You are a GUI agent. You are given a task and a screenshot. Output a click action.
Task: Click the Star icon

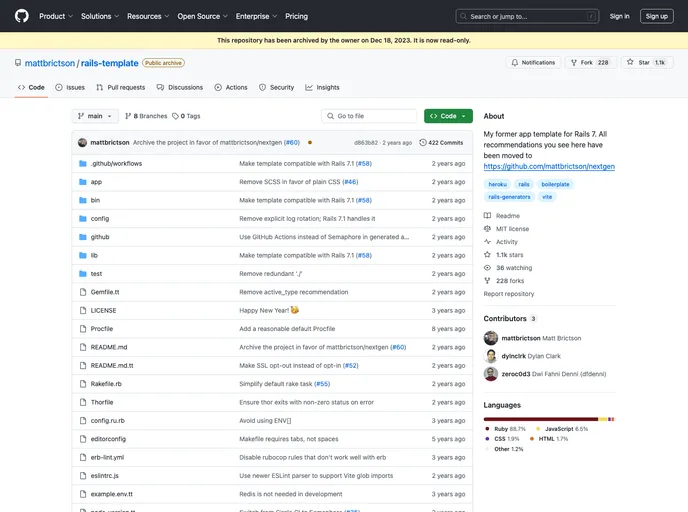(630, 62)
